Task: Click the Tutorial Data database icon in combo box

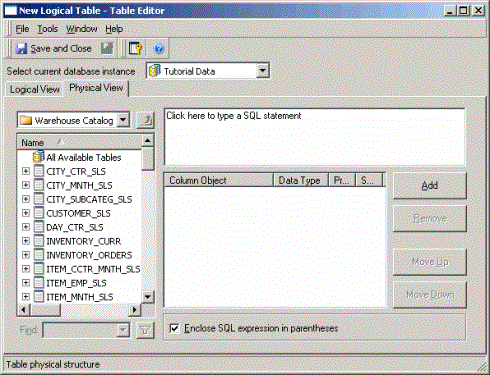Action: click(x=155, y=71)
